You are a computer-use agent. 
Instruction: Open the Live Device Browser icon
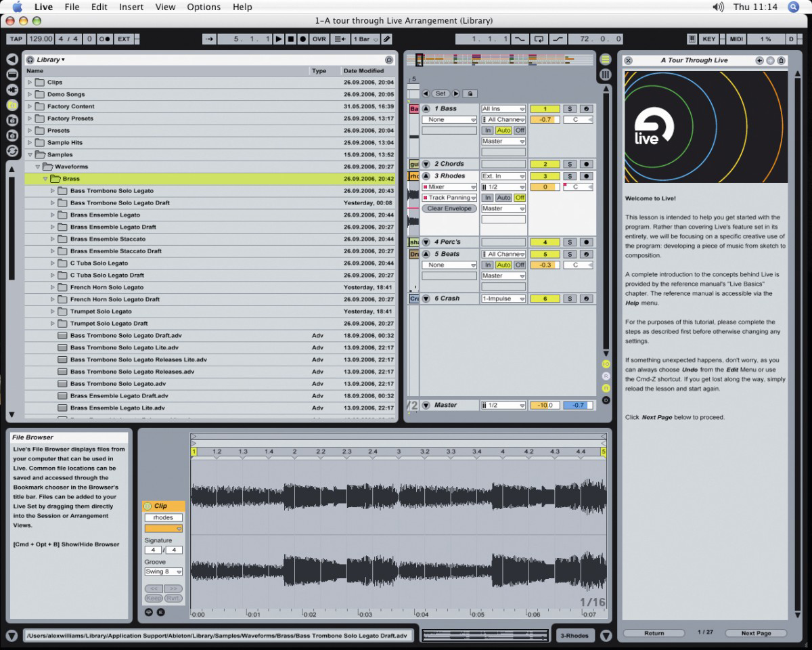tap(12, 74)
